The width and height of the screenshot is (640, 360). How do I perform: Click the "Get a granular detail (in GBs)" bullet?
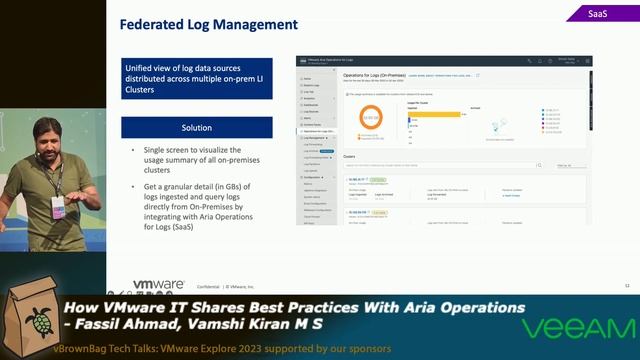[198, 207]
